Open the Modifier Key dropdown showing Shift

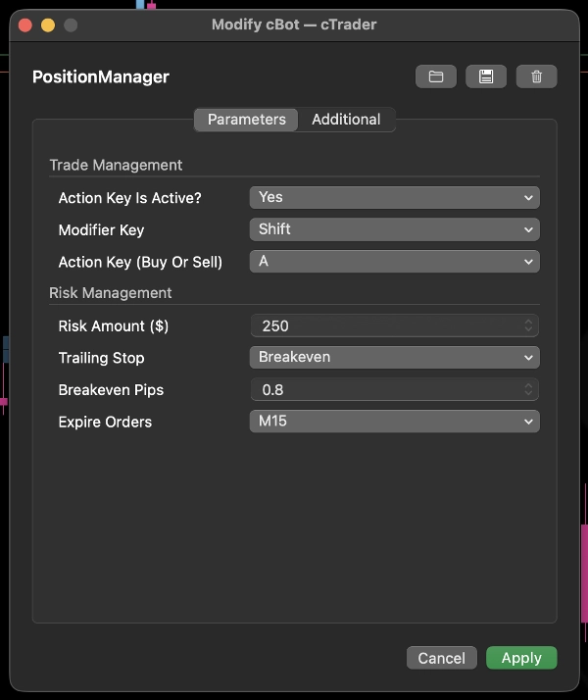pyautogui.click(x=394, y=229)
